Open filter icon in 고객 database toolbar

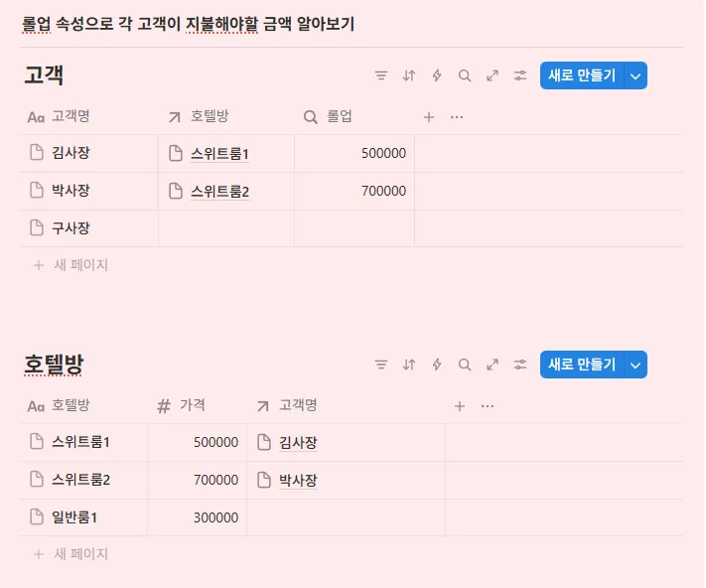[381, 75]
